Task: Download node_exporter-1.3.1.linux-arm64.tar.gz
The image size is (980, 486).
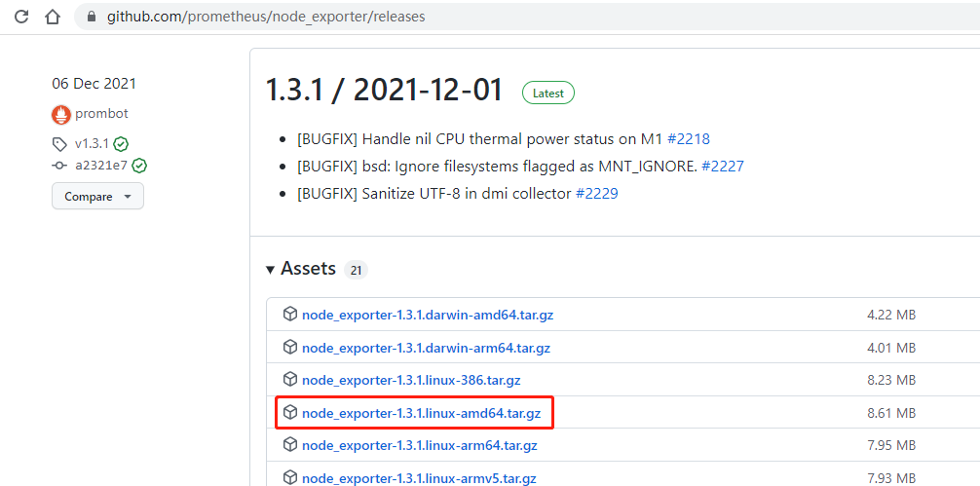Action: pos(420,445)
